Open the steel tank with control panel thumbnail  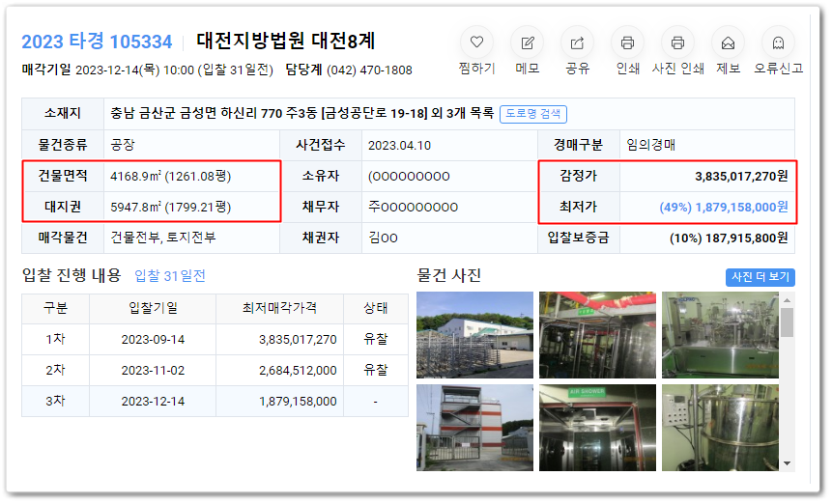(x=720, y=428)
